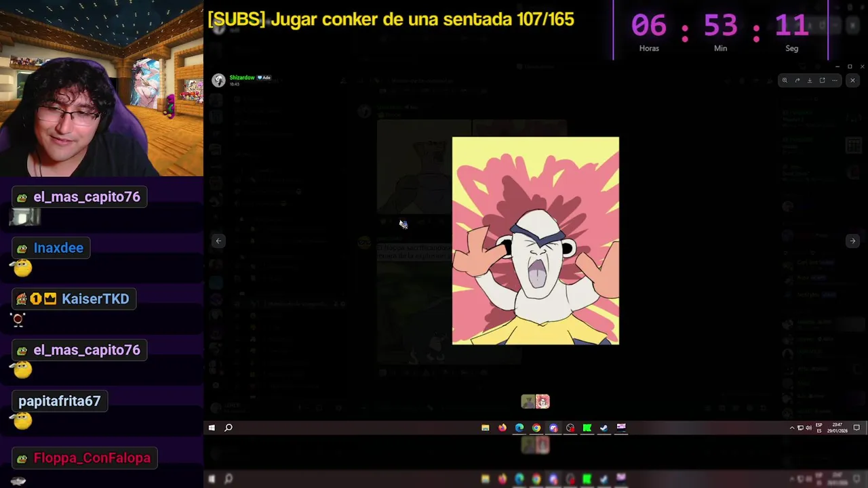This screenshot has width=868, height=488.
Task: Open File Explorer from the taskbar
Action: point(486,428)
